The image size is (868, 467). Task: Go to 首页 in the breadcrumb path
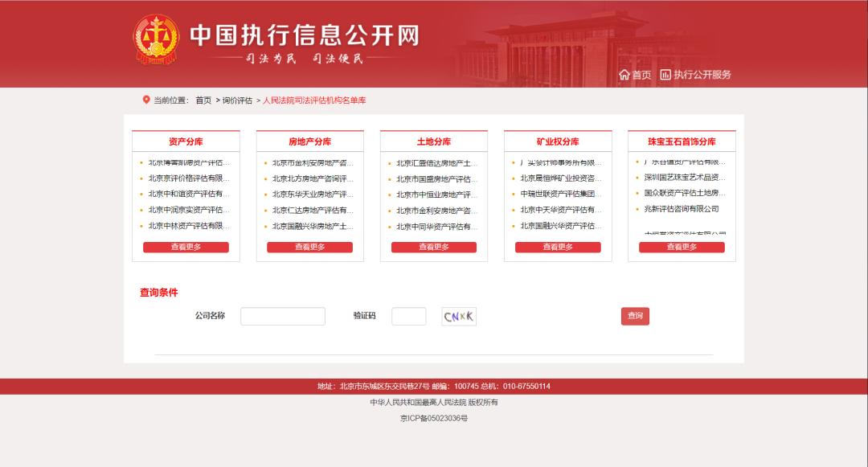tap(203, 100)
